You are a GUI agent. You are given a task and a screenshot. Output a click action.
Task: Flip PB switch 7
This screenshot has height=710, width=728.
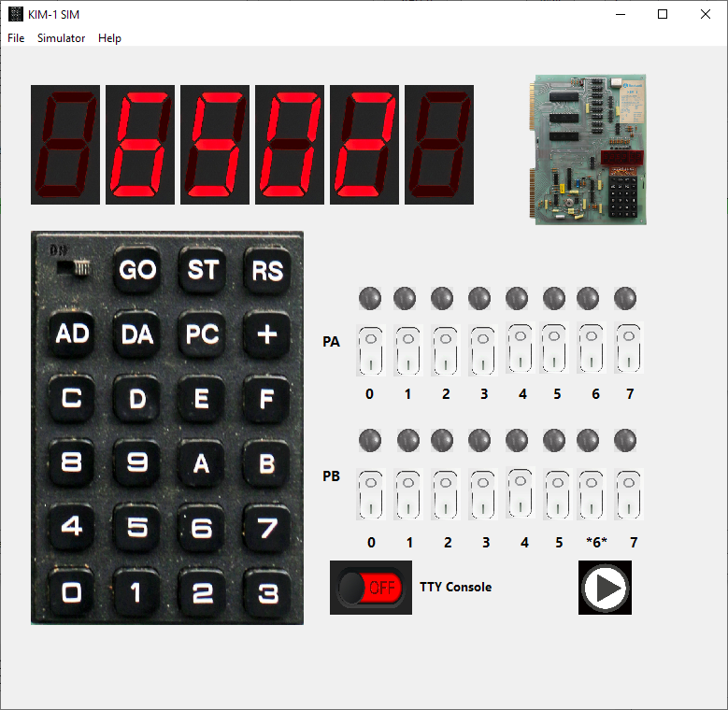coord(629,494)
